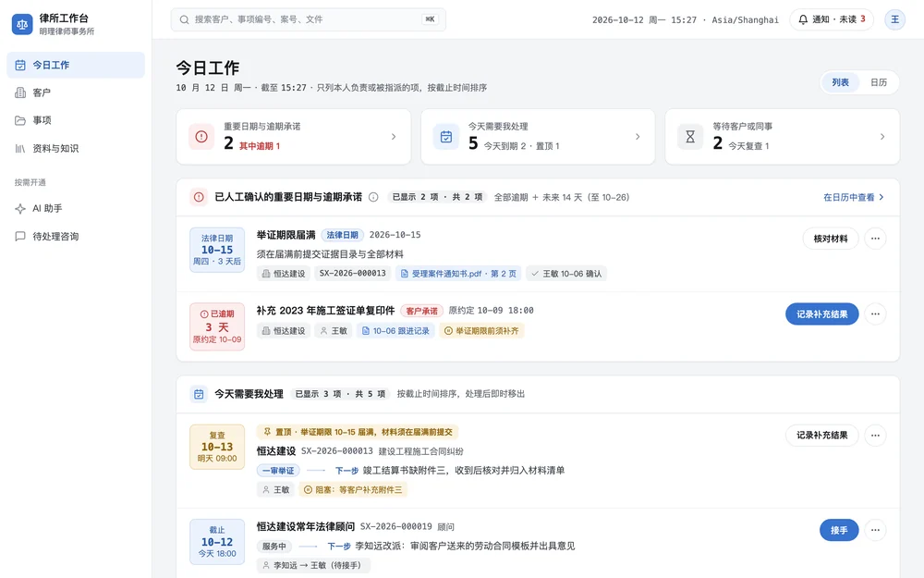Click the 阻塞：等客户补充附件三 chip

click(x=353, y=489)
